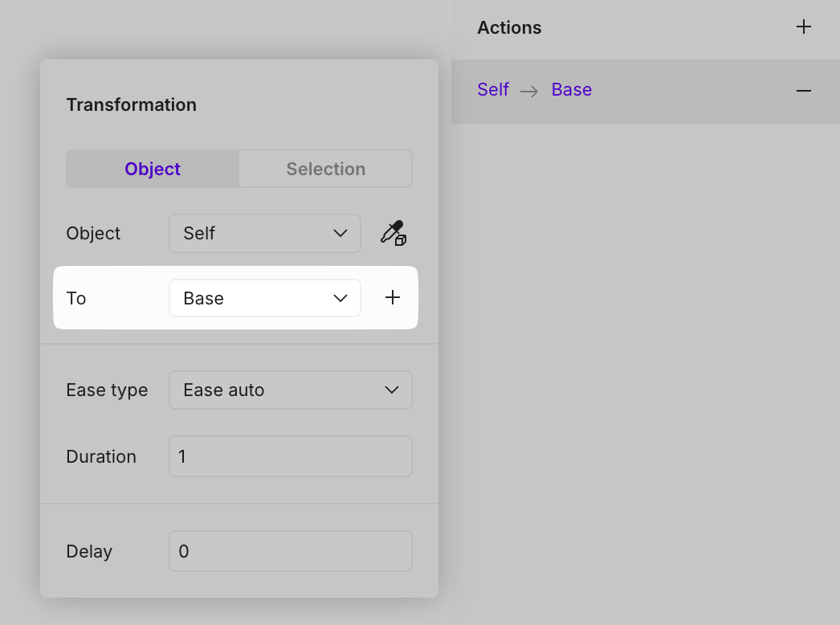840x625 pixels.
Task: Add a new action with the Actions plus icon
Action: click(803, 27)
